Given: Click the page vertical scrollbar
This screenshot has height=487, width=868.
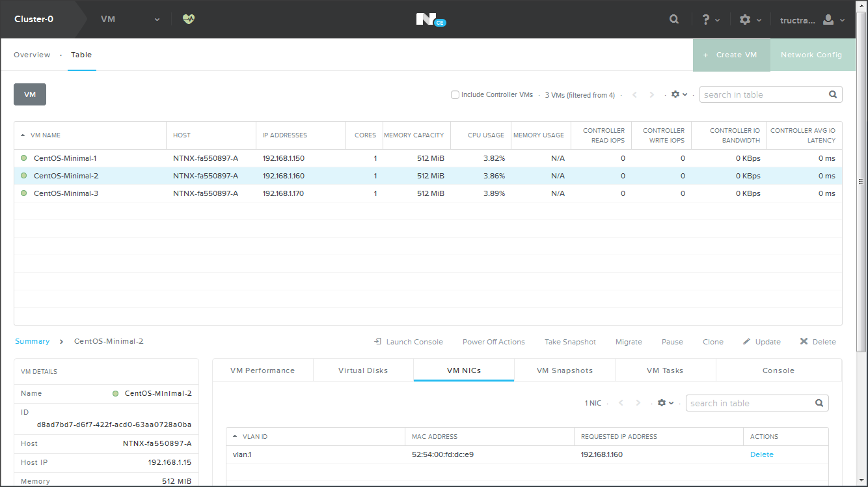Looking at the screenshot, I should coord(862,182).
